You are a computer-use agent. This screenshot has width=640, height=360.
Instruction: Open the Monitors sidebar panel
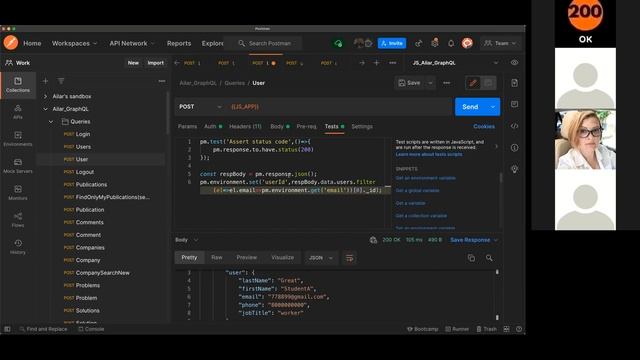[18, 193]
